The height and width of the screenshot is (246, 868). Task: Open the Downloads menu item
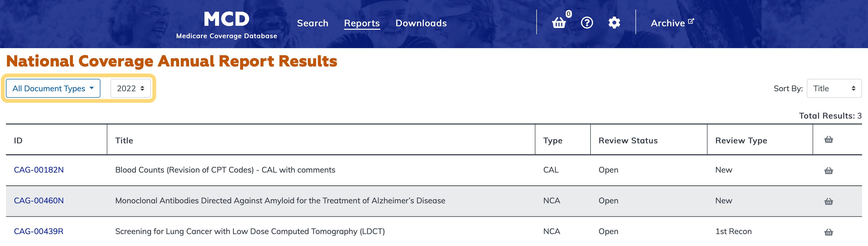tap(421, 23)
